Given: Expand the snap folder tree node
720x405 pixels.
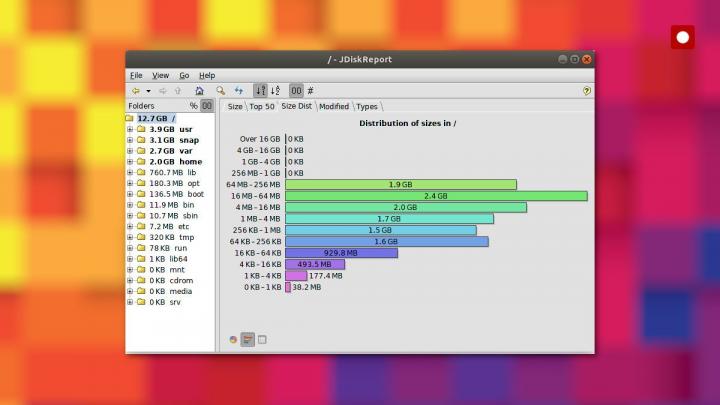Looking at the screenshot, I should click(130, 140).
